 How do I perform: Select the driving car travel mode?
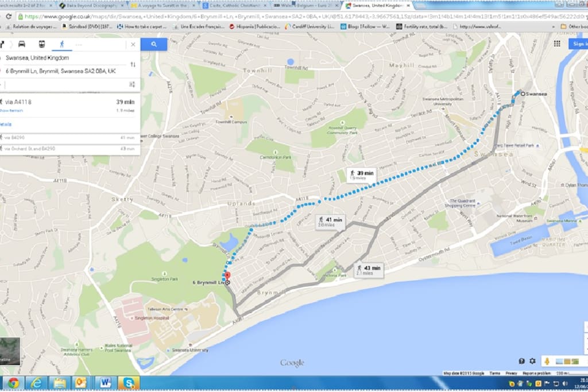coord(22,44)
